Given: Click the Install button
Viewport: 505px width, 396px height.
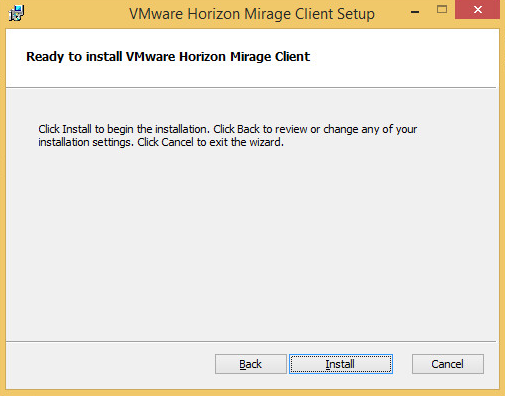Looking at the screenshot, I should click(341, 364).
